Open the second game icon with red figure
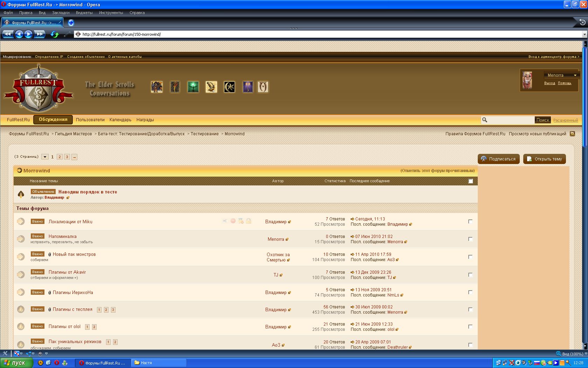Image resolution: width=588 pixels, height=368 pixels. pos(175,87)
